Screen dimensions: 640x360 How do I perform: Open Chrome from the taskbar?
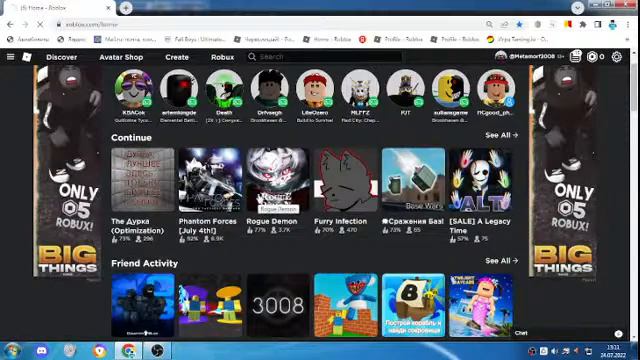(x=128, y=351)
